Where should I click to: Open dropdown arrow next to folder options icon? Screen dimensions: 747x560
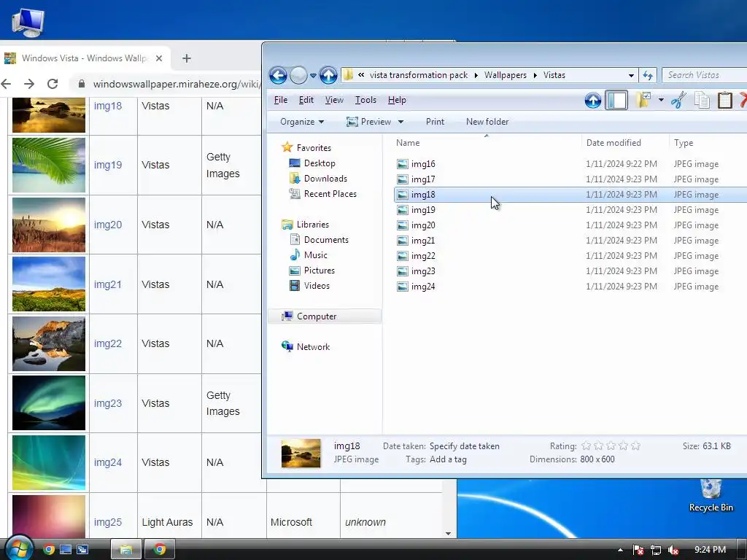[661, 100]
